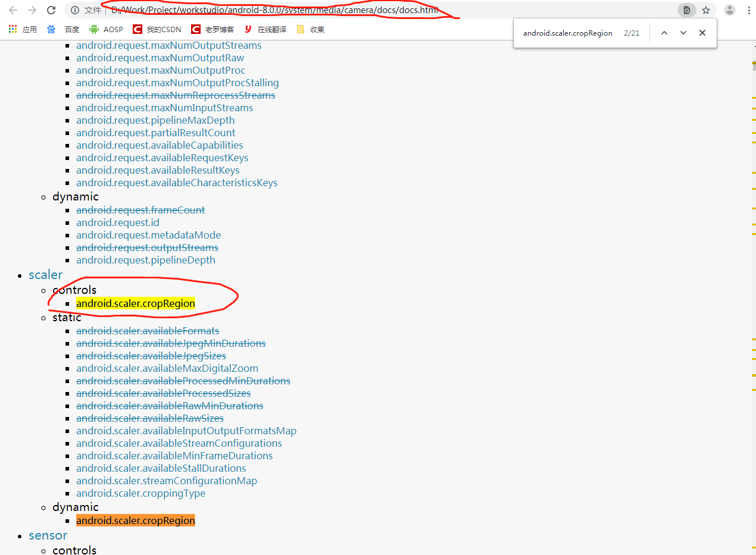756x555 pixels.
Task: Close the find search bar
Action: 702,33
